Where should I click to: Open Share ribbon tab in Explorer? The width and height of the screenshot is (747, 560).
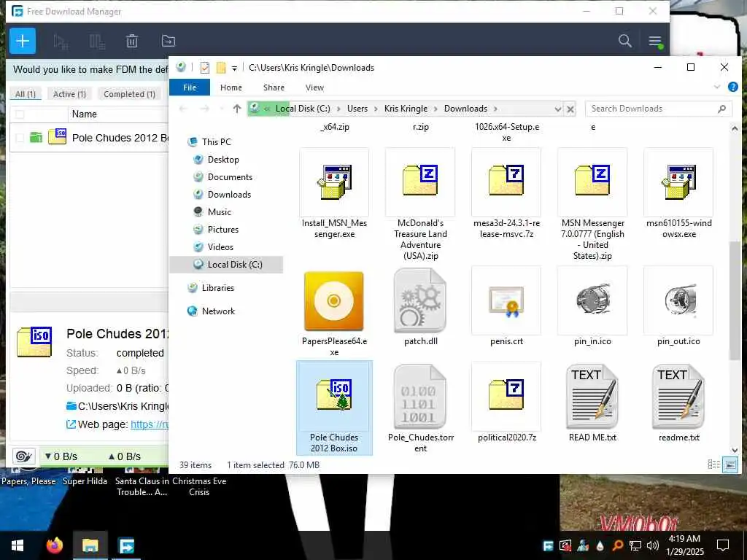pyautogui.click(x=274, y=87)
